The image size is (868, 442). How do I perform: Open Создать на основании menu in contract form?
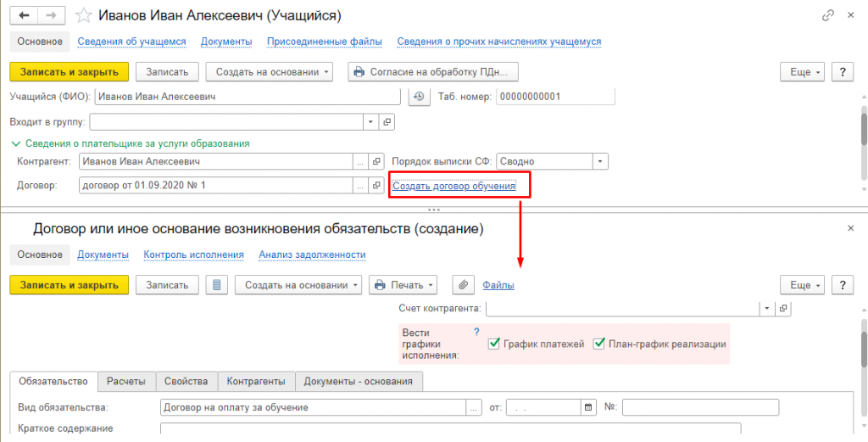click(x=298, y=285)
